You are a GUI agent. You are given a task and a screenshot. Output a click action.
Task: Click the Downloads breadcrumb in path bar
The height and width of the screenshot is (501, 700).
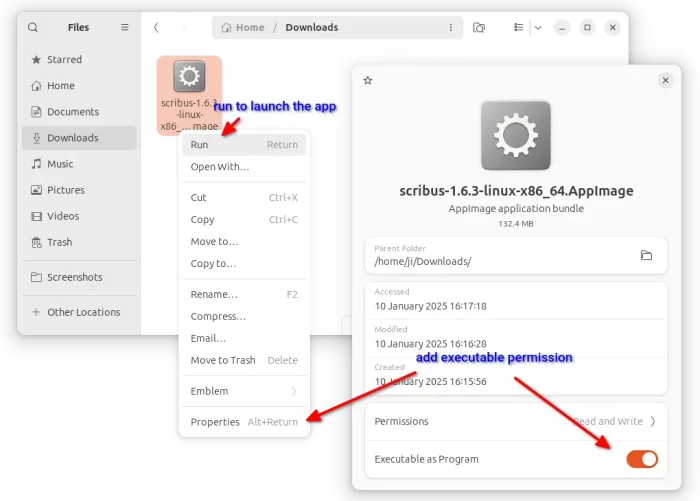[x=312, y=28]
